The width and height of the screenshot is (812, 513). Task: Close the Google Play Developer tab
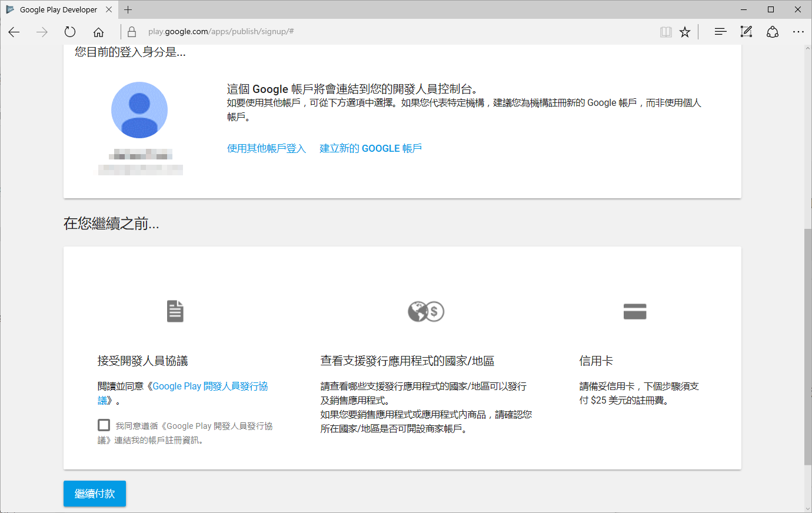coord(109,9)
